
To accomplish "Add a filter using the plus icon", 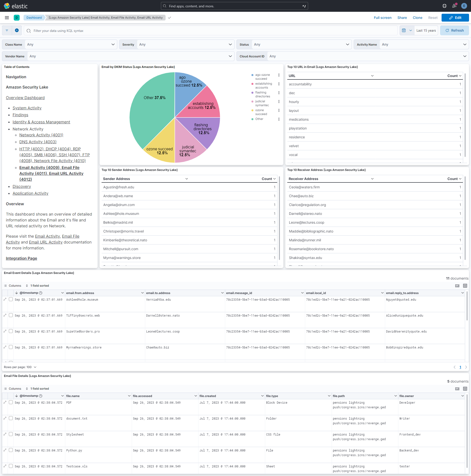I will [17, 30].
